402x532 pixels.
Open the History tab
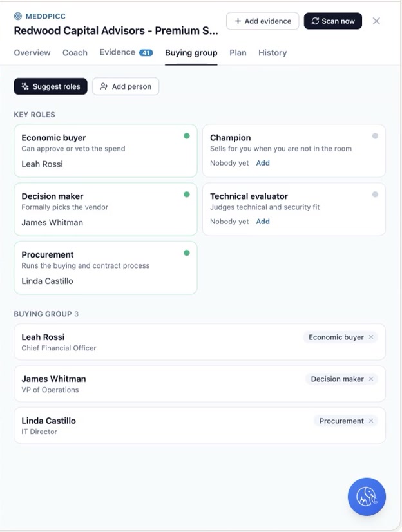pyautogui.click(x=273, y=53)
